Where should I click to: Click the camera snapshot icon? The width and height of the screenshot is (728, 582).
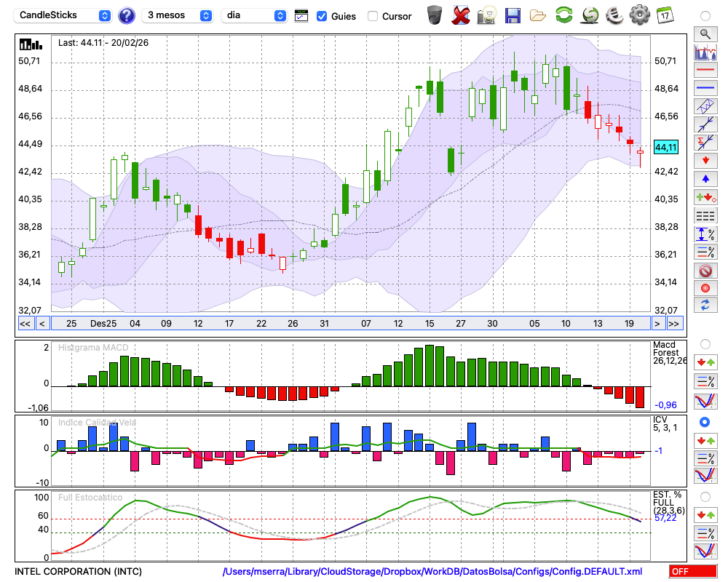pos(486,15)
